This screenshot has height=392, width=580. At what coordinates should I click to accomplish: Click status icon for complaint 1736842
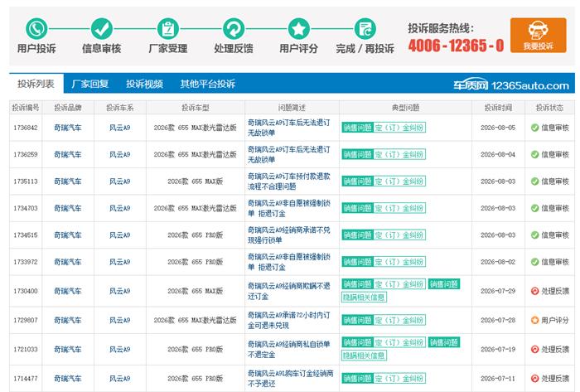535,128
